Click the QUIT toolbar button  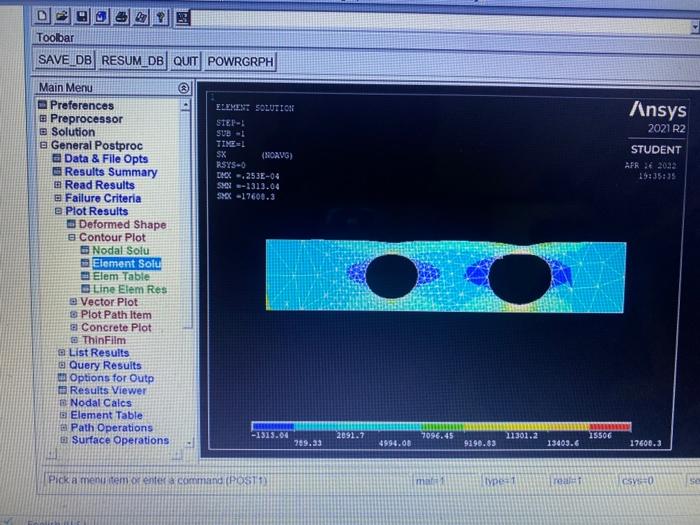(x=185, y=61)
